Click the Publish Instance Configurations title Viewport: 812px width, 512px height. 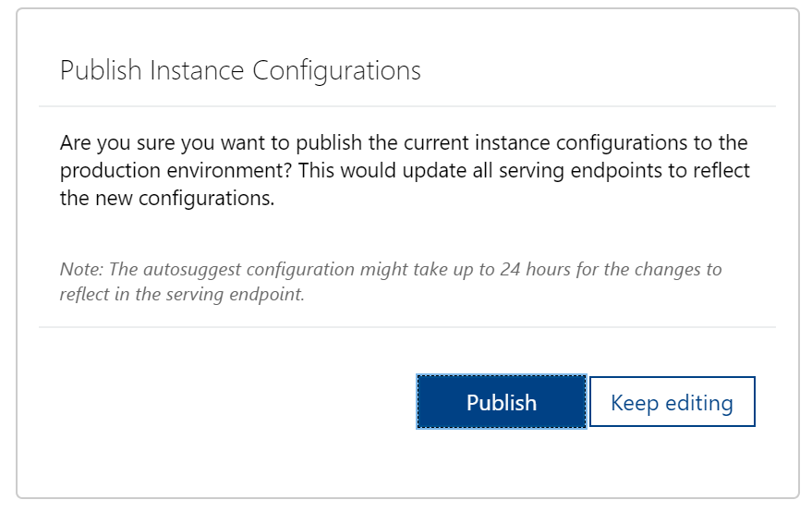(240, 71)
